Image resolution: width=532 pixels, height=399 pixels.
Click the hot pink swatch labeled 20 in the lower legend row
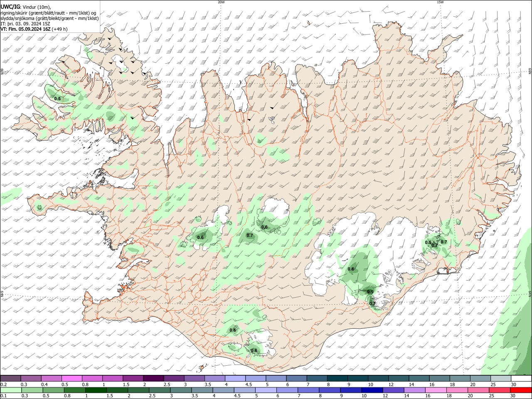click(x=478, y=390)
